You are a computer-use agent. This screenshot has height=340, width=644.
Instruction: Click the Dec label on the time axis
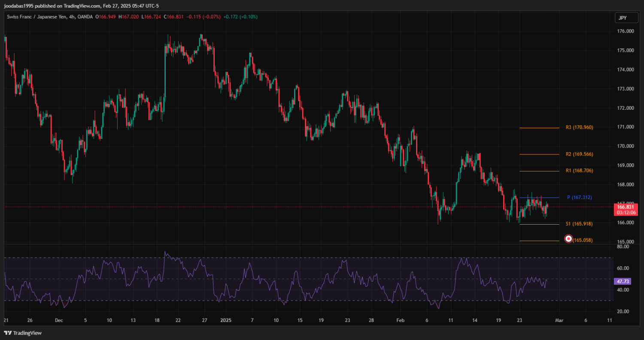[59, 320]
